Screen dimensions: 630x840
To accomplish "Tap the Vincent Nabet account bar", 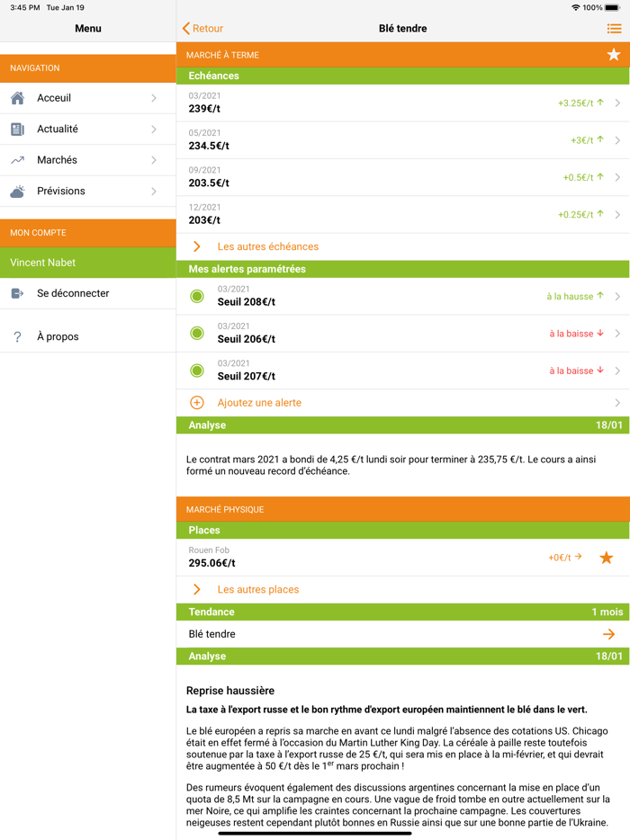I will click(x=88, y=263).
